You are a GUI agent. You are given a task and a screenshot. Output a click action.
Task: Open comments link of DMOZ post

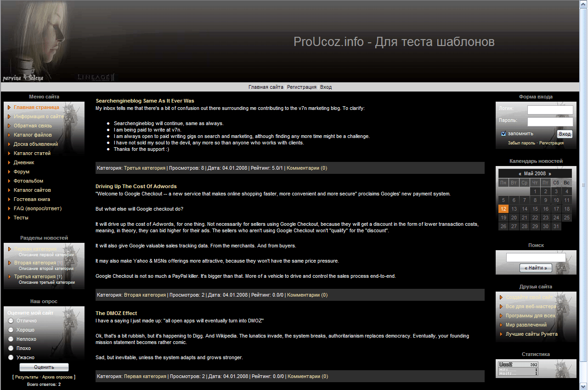[x=308, y=376]
